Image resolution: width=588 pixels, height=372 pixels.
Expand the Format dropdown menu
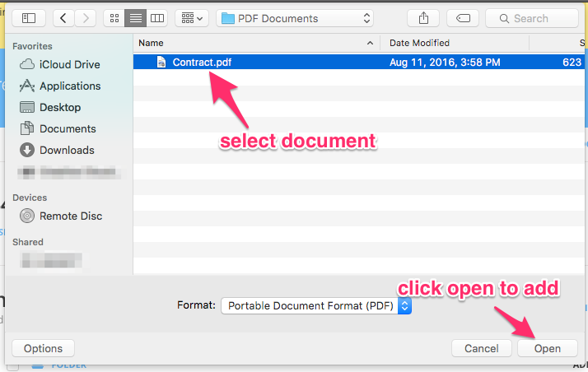tap(404, 305)
